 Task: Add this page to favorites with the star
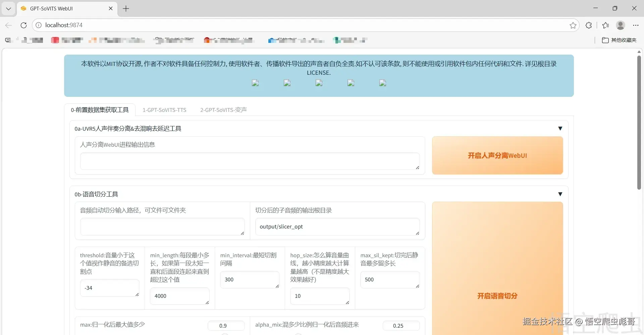(573, 25)
